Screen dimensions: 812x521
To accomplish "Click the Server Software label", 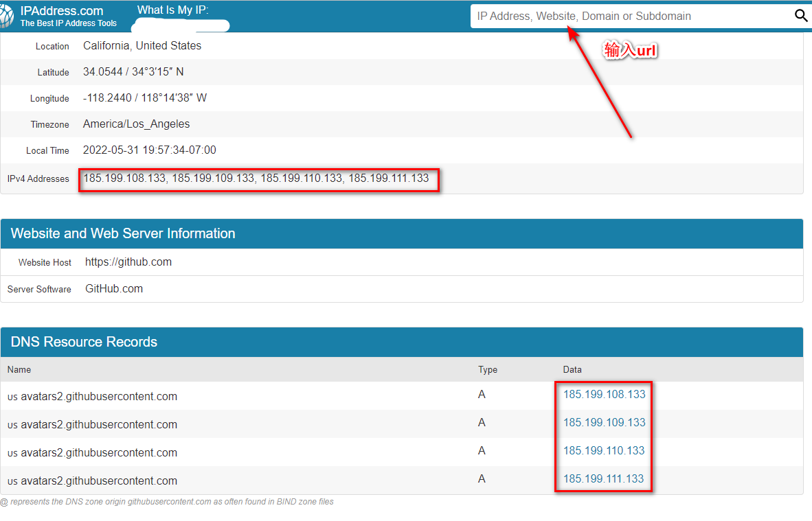I will coord(39,289).
